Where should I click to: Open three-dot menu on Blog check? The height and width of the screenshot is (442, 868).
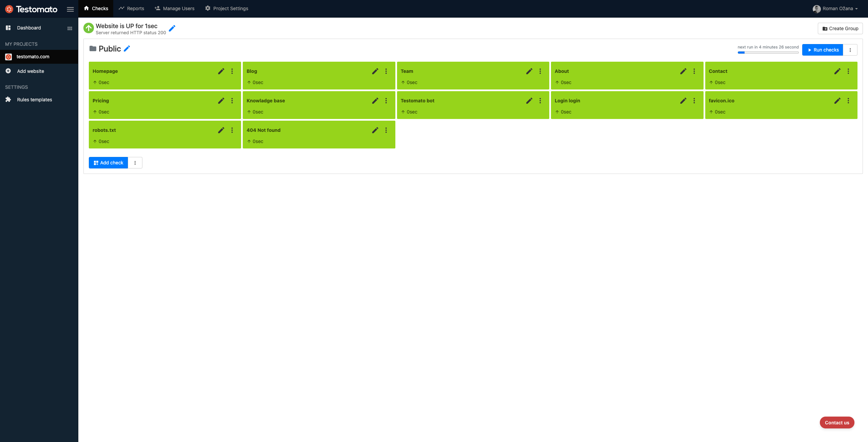pyautogui.click(x=386, y=71)
